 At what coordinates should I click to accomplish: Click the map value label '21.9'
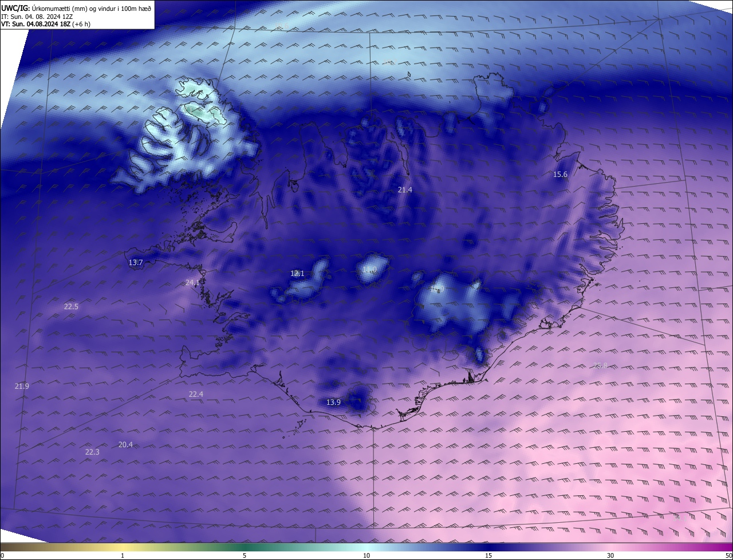click(22, 387)
